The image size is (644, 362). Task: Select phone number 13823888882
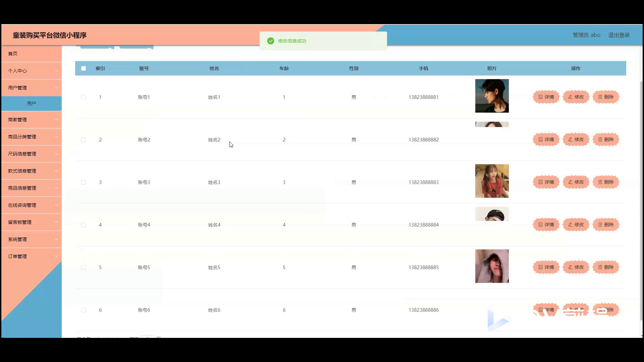coord(423,140)
